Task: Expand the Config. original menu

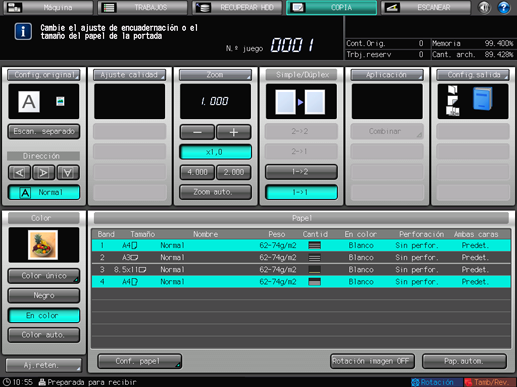Action: click(x=44, y=75)
